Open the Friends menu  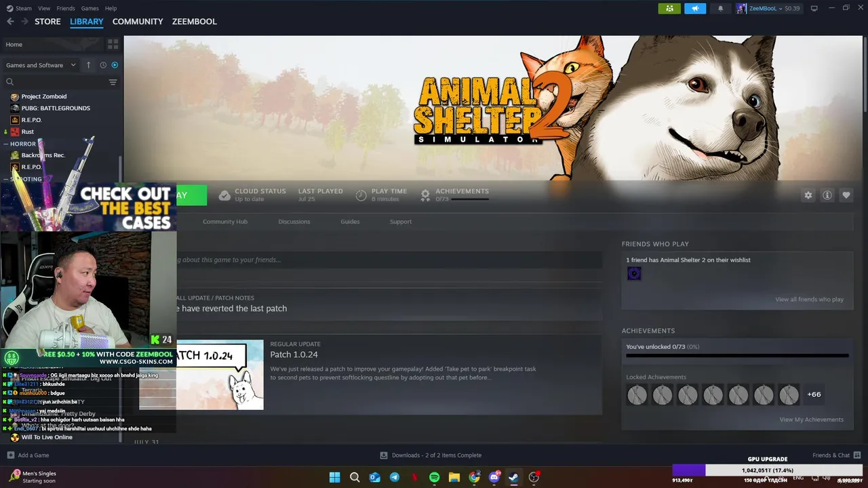click(66, 8)
